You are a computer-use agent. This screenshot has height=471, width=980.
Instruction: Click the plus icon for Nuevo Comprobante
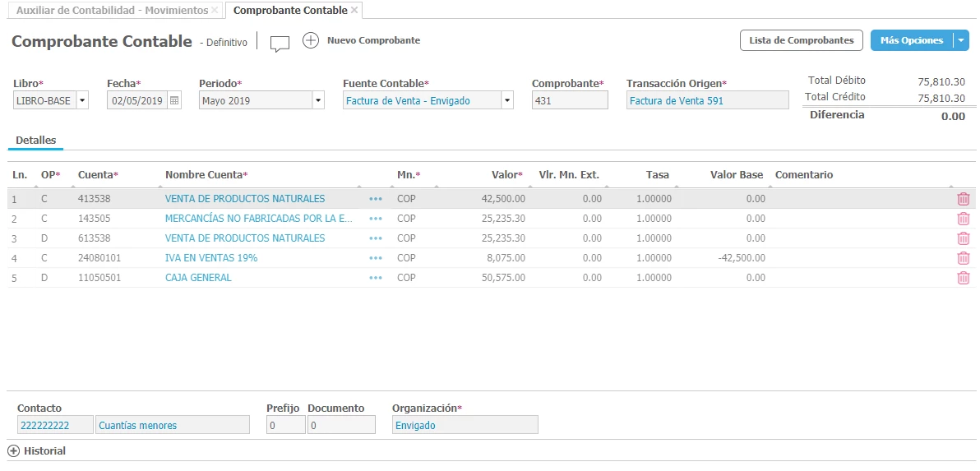point(310,40)
